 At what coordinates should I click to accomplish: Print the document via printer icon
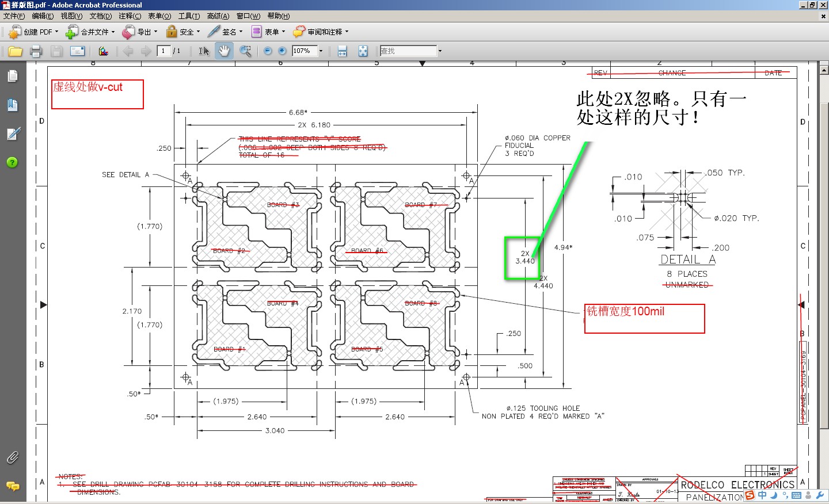(x=36, y=51)
